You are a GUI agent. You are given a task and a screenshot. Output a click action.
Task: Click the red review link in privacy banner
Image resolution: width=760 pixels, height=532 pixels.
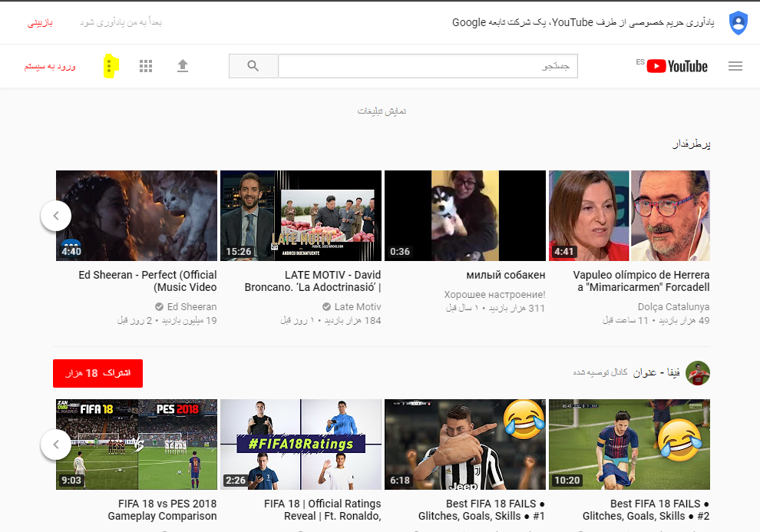pos(40,23)
